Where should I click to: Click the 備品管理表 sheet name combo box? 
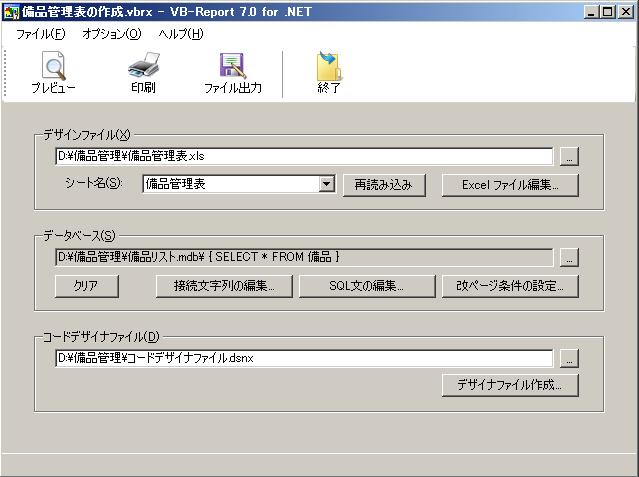(x=239, y=184)
